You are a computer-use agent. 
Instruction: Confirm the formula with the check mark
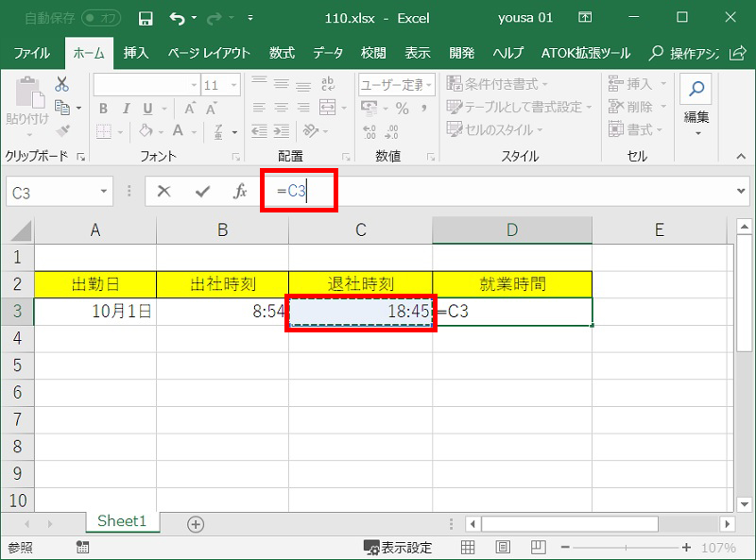tap(202, 192)
